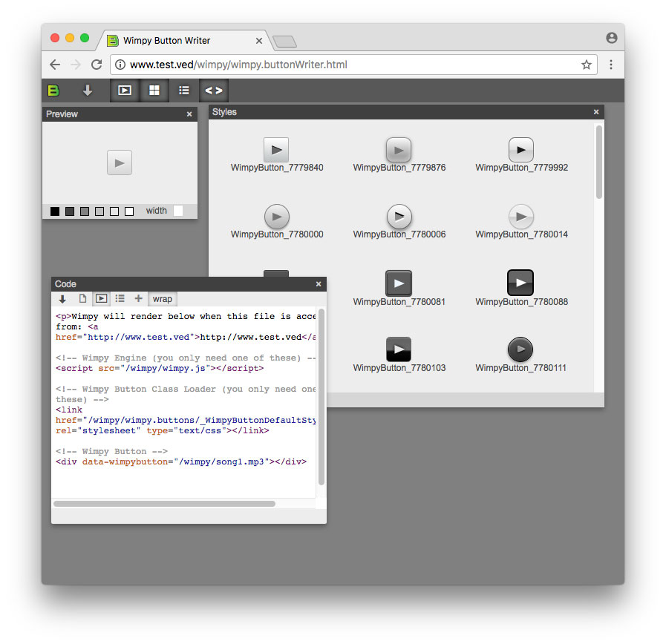666x644 pixels.
Task: Open a new browser tab
Action: (x=284, y=42)
